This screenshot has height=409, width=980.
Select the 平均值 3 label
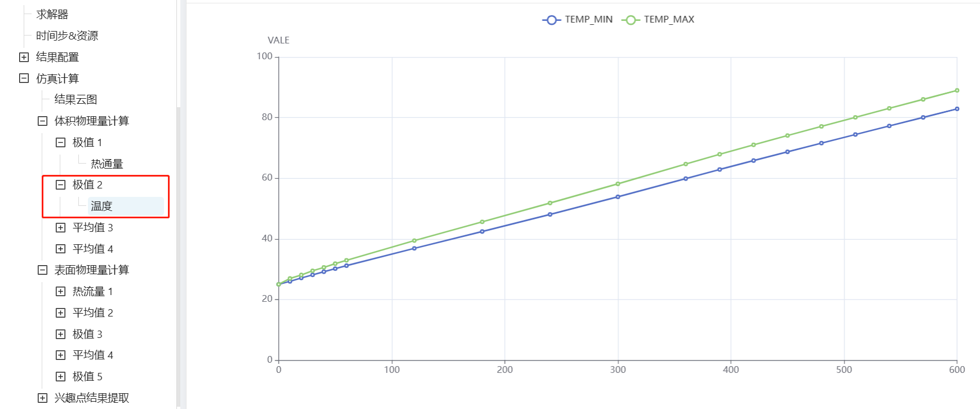pos(93,227)
